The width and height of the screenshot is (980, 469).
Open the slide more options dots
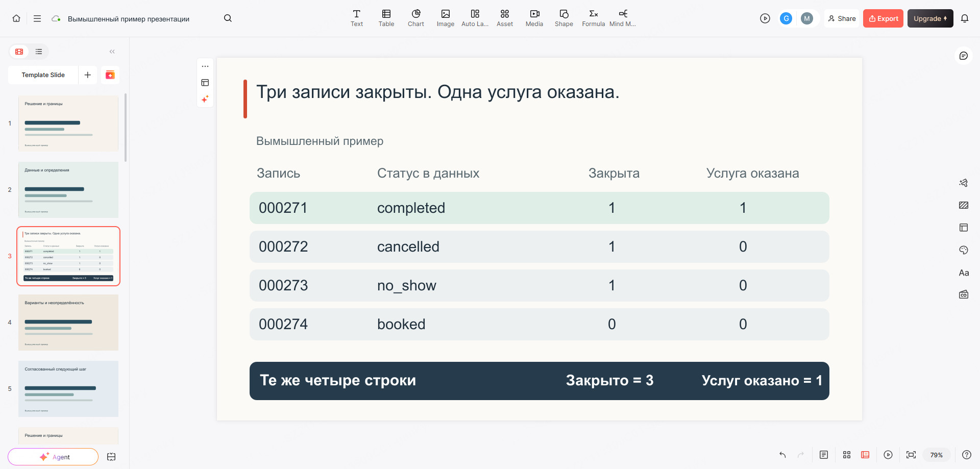pos(205,66)
